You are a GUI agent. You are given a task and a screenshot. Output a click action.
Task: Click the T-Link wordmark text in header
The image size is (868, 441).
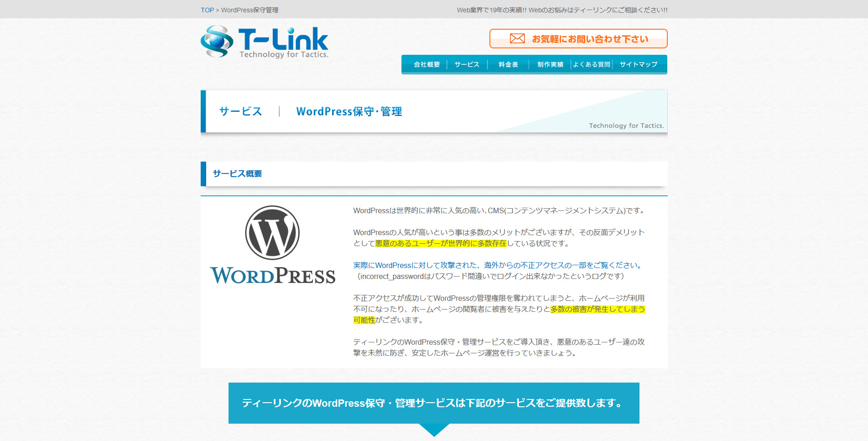tap(283, 39)
